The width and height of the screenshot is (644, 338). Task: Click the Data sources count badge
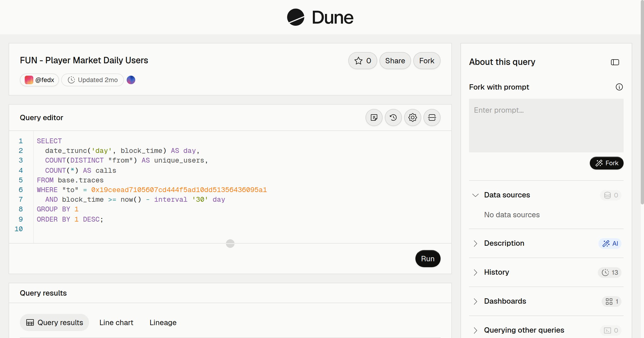[611, 195]
